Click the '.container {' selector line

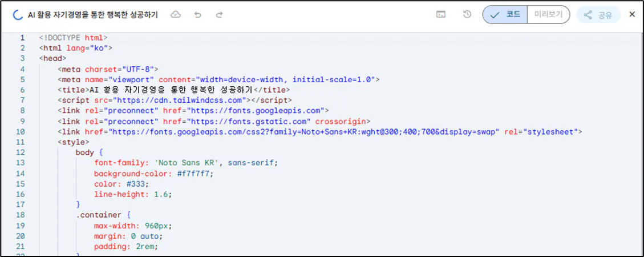tap(103, 215)
